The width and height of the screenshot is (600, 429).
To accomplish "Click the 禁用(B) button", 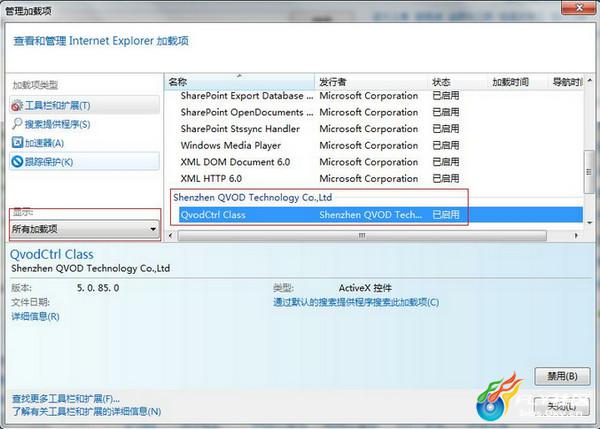I will 562,376.
